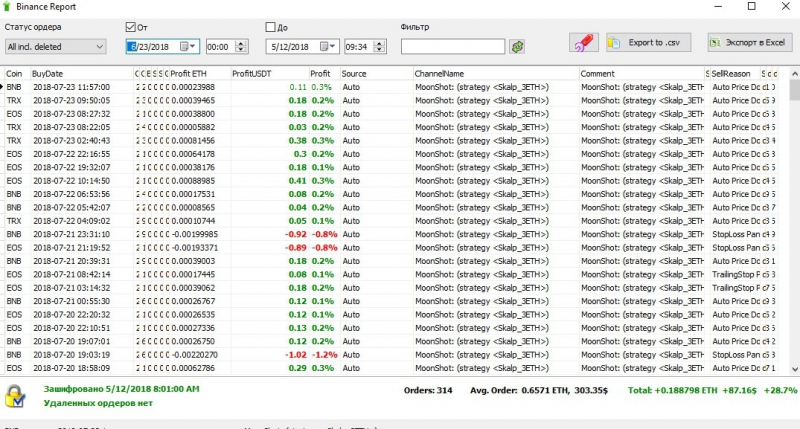The width and height of the screenshot is (800, 429).
Task: Sort by Coin column header
Action: (17, 73)
